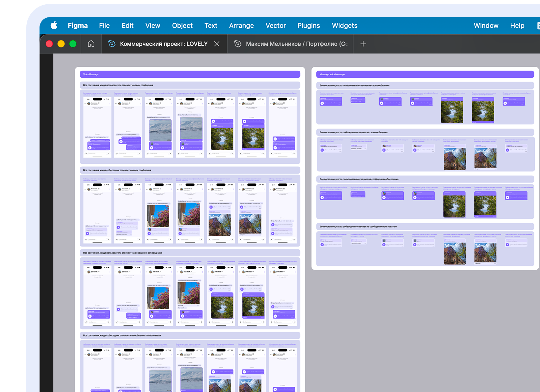Switch to the Максим Мельников / Портфолио tab

tap(296, 44)
